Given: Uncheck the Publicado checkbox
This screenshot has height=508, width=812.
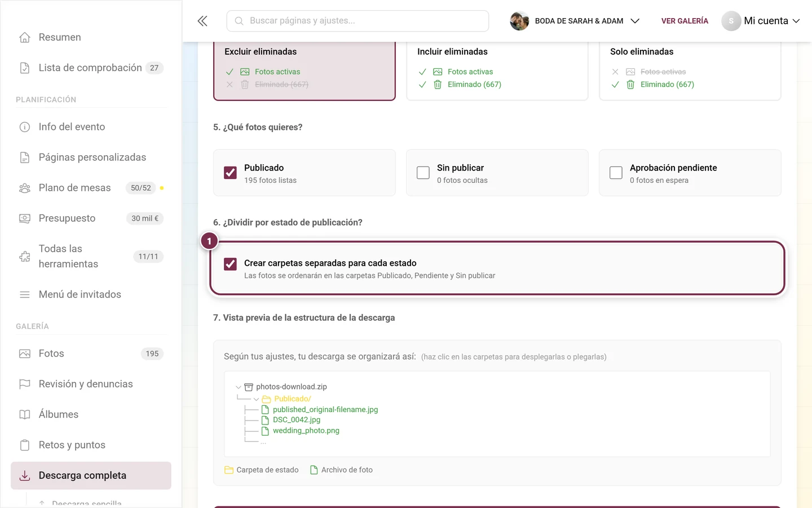Looking at the screenshot, I should point(230,173).
